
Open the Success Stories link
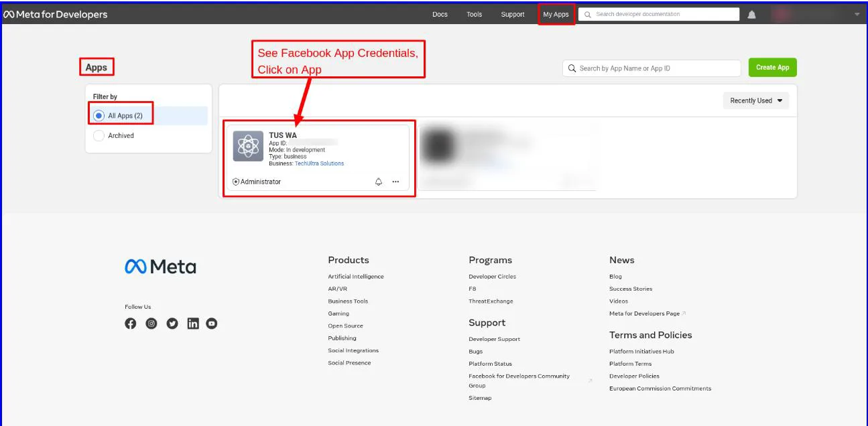click(x=631, y=289)
